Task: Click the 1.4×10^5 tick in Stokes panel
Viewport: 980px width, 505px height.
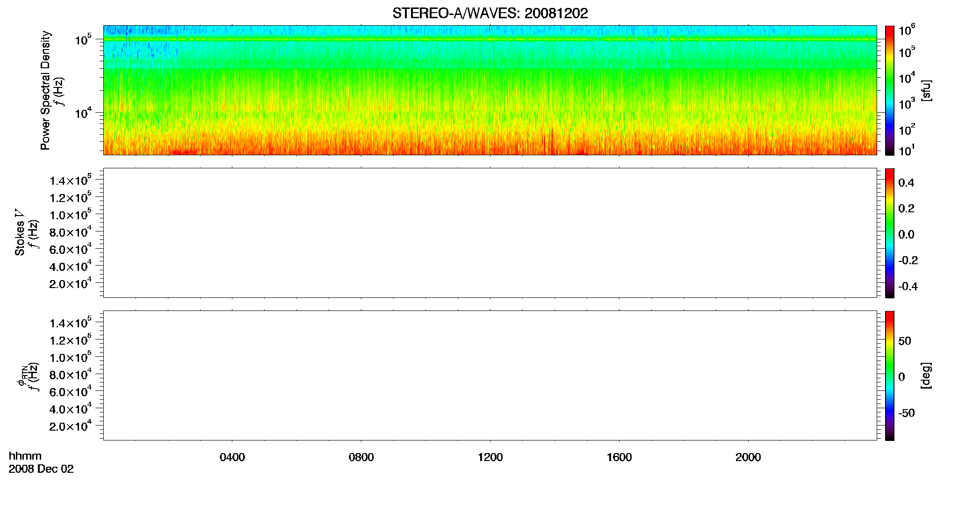Action: click(71, 180)
